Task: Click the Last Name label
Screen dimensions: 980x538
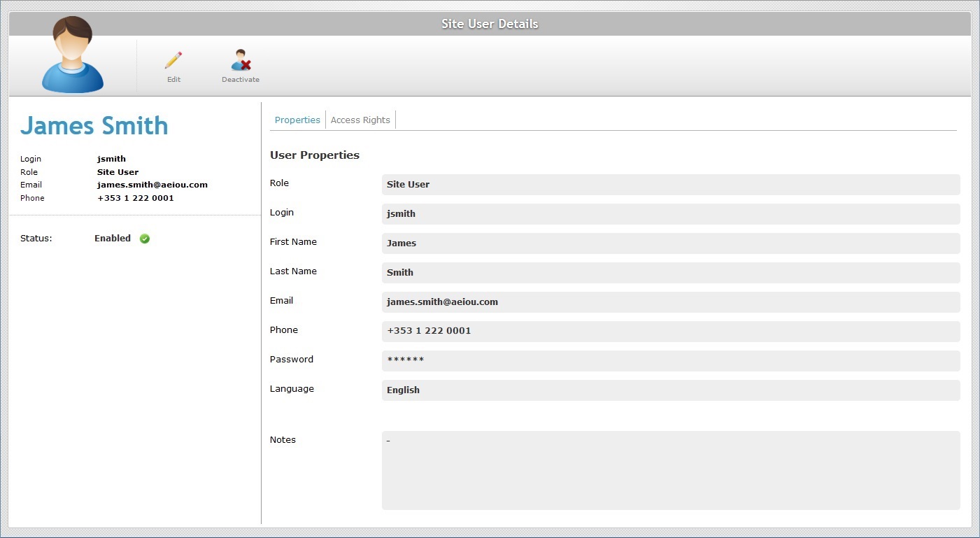Action: pyautogui.click(x=293, y=271)
